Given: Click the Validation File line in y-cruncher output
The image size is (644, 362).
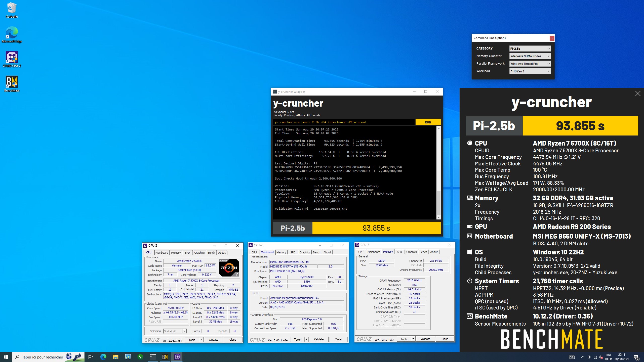Looking at the screenshot, I should click(x=311, y=209).
